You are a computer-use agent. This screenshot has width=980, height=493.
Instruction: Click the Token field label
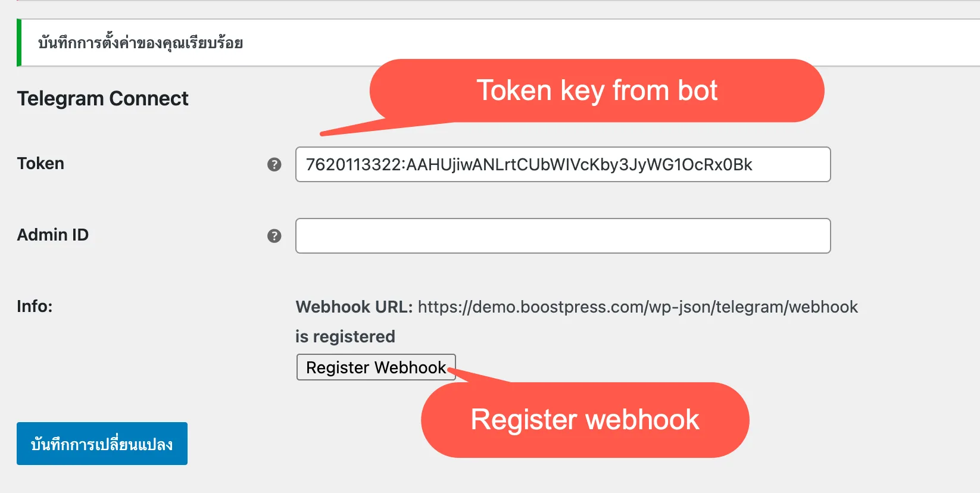pyautogui.click(x=40, y=164)
